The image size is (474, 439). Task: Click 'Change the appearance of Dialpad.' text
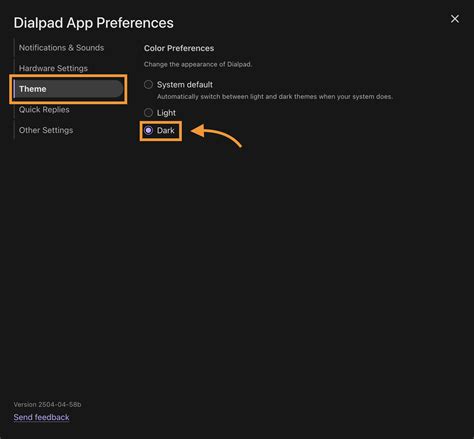(x=198, y=64)
